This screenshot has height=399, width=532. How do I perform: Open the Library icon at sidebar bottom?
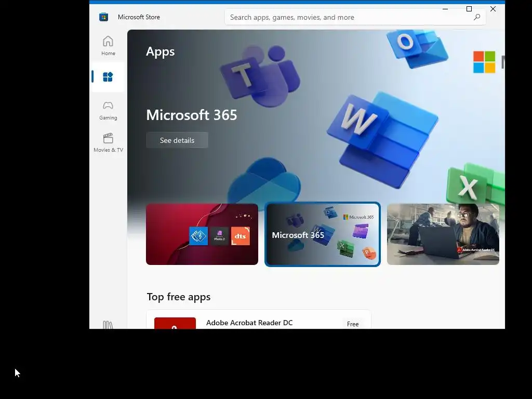coord(108,325)
